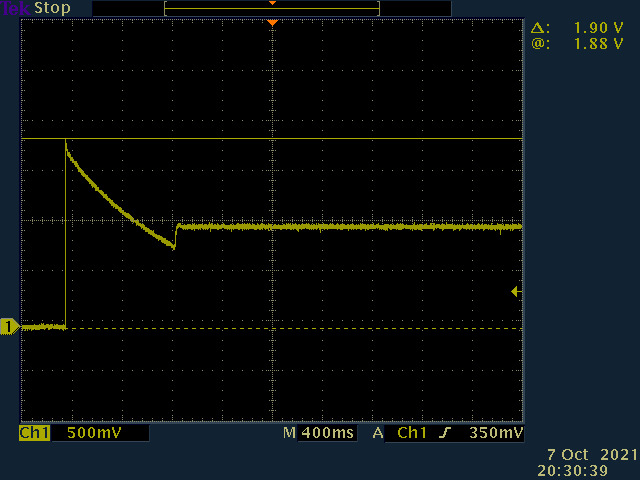
Task: Click the date 7 Oct 2021
Action: coord(592,455)
